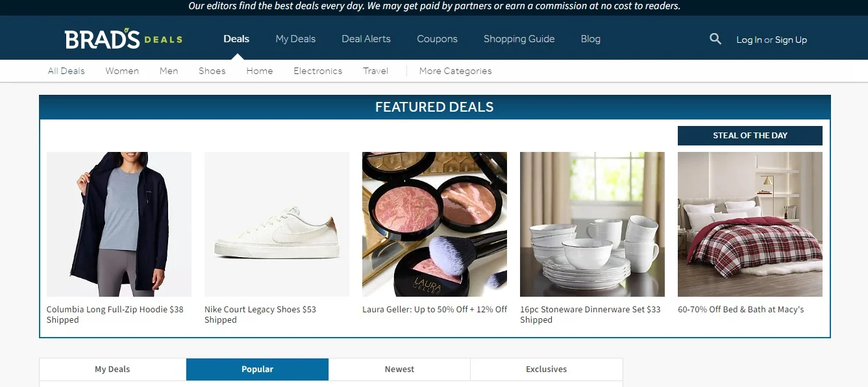The width and height of the screenshot is (868, 387).
Task: Click the Log In link
Action: pos(749,40)
